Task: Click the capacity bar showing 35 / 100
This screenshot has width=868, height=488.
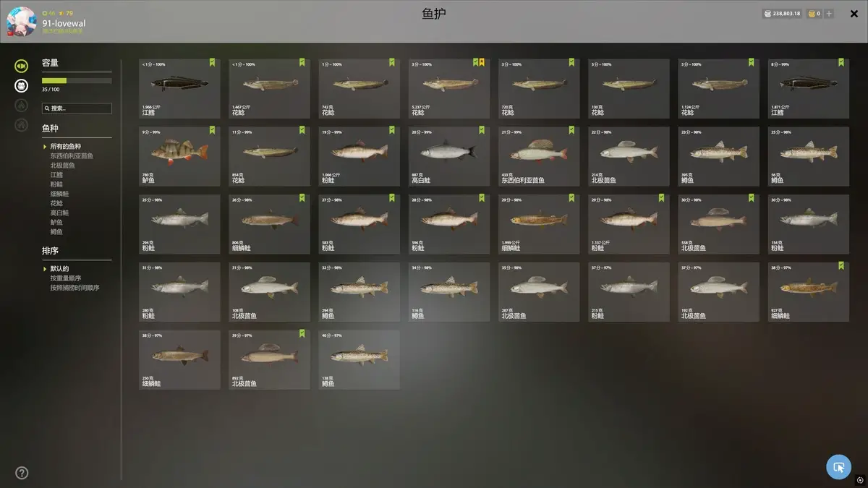Action: (77, 81)
